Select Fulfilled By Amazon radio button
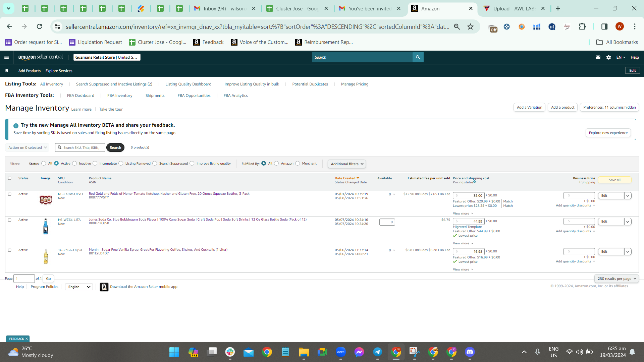The height and width of the screenshot is (362, 644). pos(276,164)
